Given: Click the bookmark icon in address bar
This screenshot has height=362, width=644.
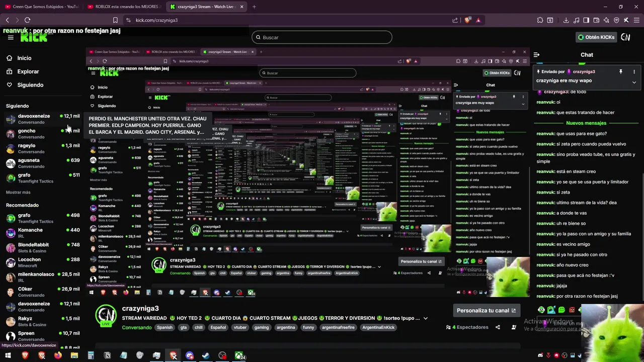Looking at the screenshot, I should (115, 20).
